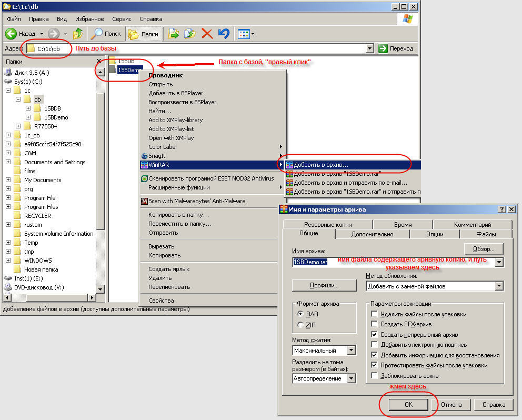Image resolution: width=522 pixels, height=420 pixels.
Task: Open the Search (Поиск) toolbar button
Action: 106,34
